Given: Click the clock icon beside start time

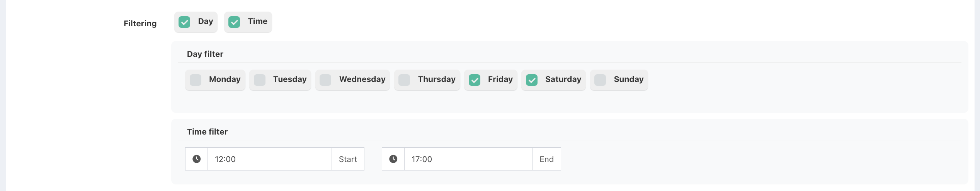Looking at the screenshot, I should tap(196, 159).
